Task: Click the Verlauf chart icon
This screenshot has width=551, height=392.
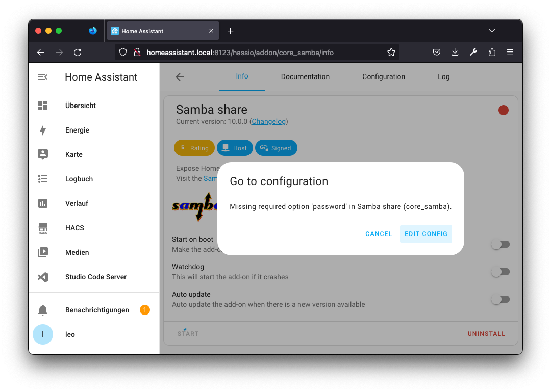Action: (43, 203)
